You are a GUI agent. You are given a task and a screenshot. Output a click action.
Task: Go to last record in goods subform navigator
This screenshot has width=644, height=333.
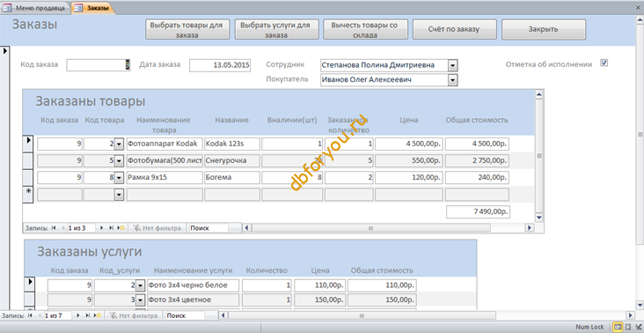coord(111,228)
